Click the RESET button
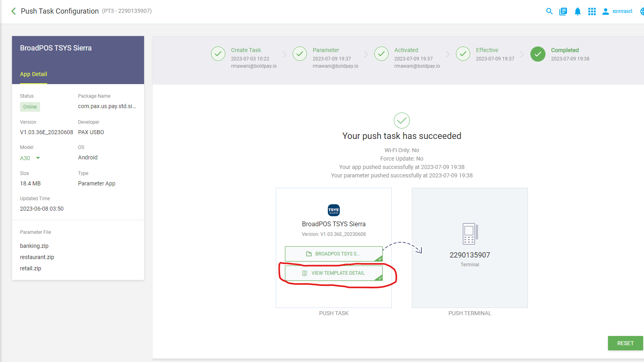The width and height of the screenshot is (644, 362). click(625, 343)
